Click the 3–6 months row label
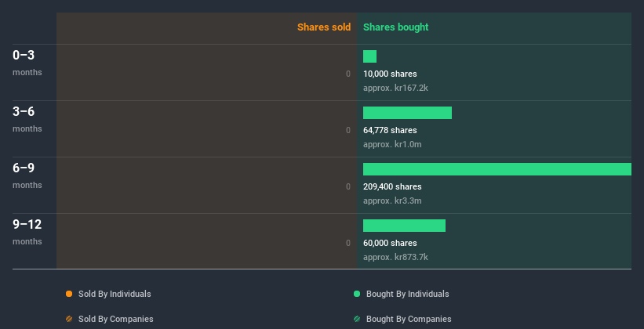This screenshot has width=644, height=329. [x=27, y=119]
